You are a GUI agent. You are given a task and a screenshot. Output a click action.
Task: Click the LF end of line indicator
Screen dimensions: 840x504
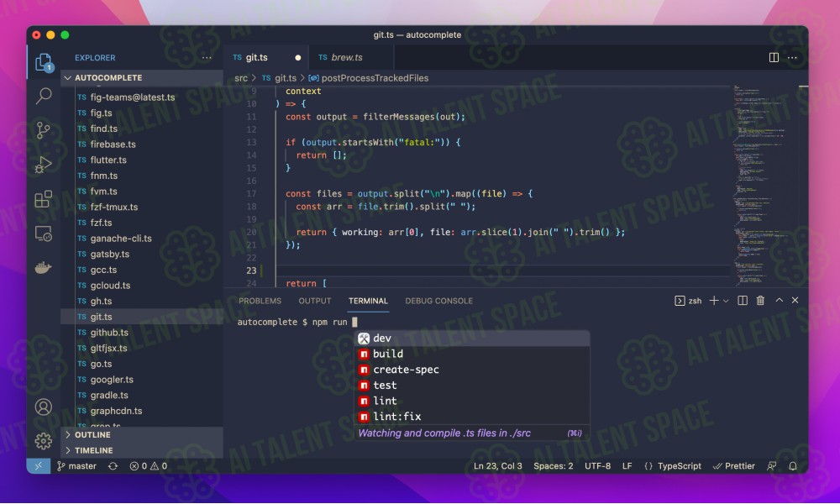coord(627,466)
